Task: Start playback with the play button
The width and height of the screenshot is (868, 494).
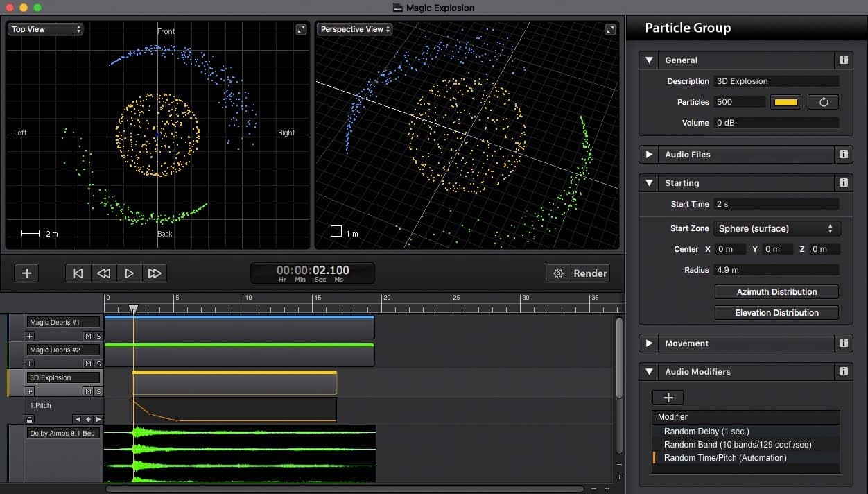Action: tap(129, 273)
